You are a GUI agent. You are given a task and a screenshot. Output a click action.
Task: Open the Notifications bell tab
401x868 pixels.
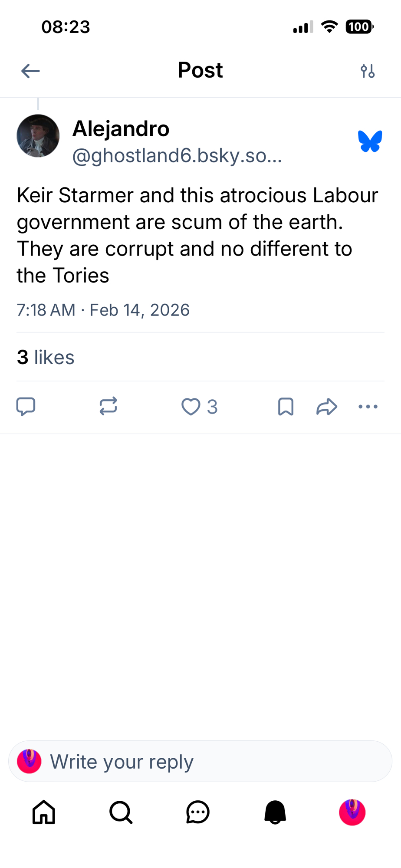coord(275,812)
